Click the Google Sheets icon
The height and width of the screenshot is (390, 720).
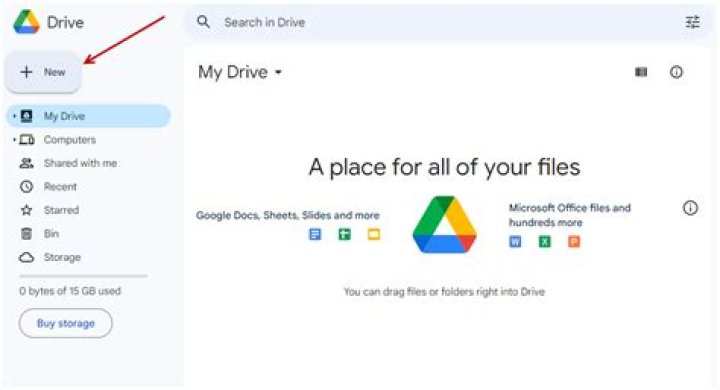[x=344, y=234]
